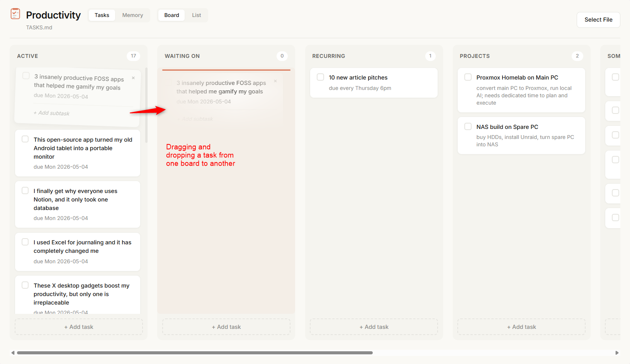Click the Productivity app logo icon

pos(15,14)
